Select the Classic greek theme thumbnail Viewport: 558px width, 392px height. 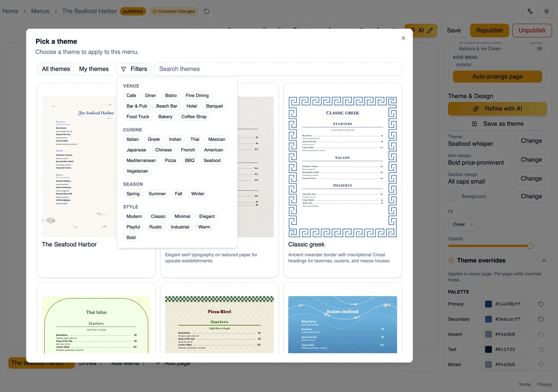342,167
